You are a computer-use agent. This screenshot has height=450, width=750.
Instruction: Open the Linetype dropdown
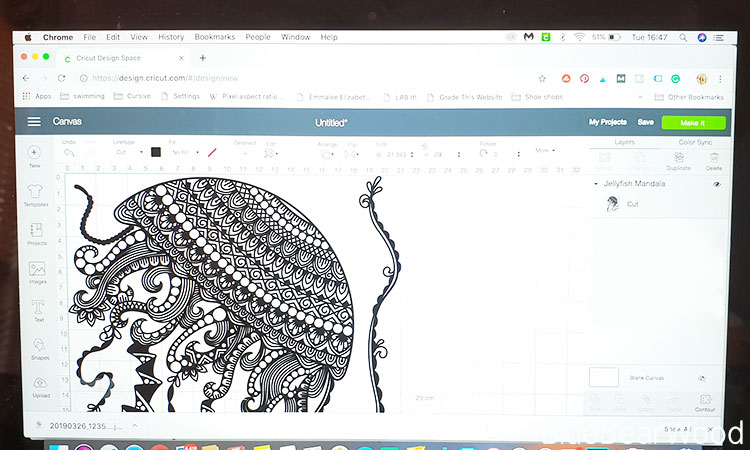129,152
